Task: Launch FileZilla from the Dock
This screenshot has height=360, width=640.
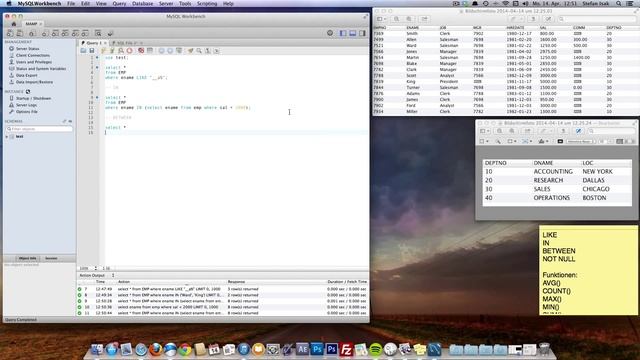Action: [346, 349]
